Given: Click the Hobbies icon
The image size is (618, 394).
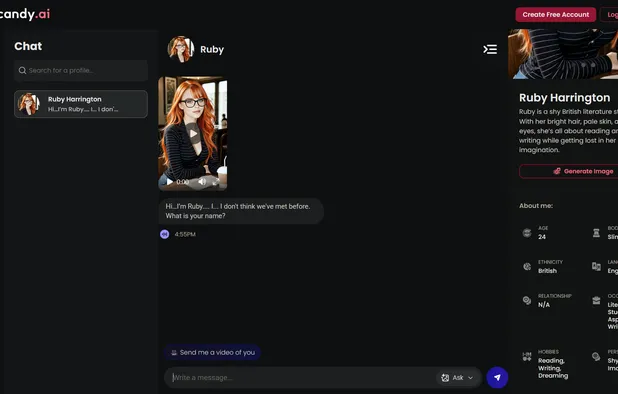Looking at the screenshot, I should tap(527, 357).
